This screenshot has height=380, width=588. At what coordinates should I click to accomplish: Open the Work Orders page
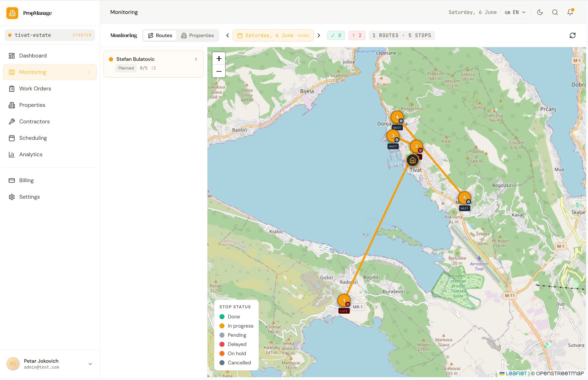click(50, 89)
